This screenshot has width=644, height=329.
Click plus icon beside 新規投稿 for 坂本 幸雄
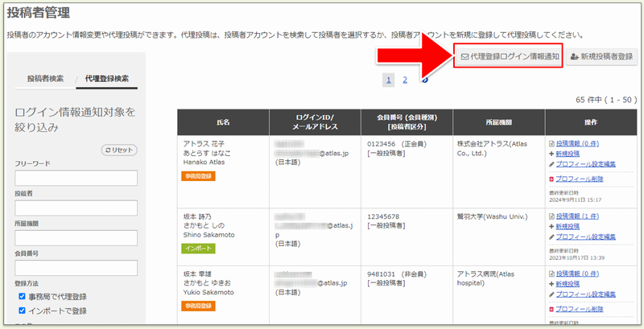[551, 284]
